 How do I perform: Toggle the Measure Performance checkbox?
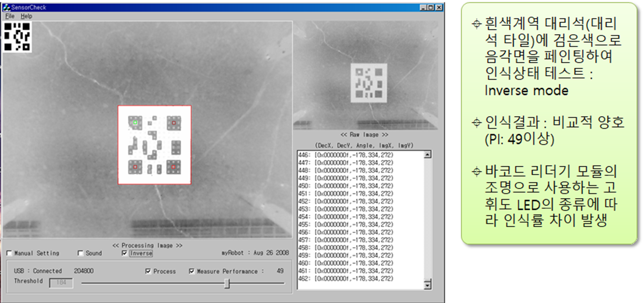pos(192,271)
